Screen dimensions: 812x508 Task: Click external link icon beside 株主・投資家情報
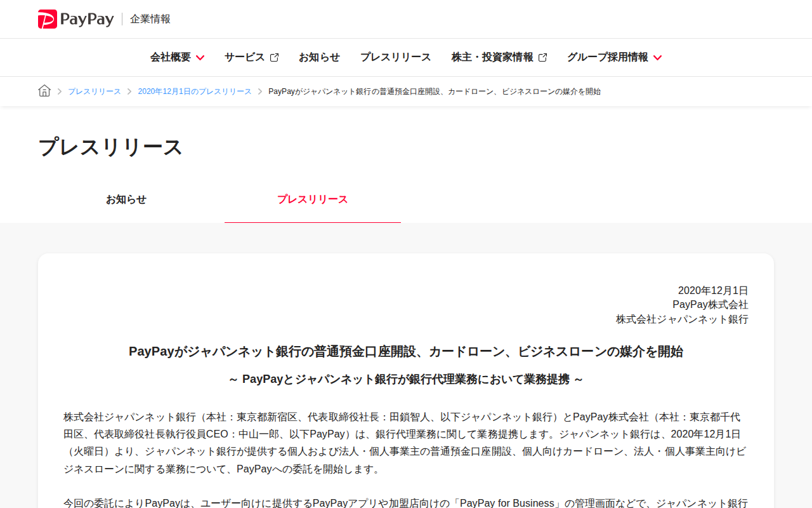(x=542, y=57)
